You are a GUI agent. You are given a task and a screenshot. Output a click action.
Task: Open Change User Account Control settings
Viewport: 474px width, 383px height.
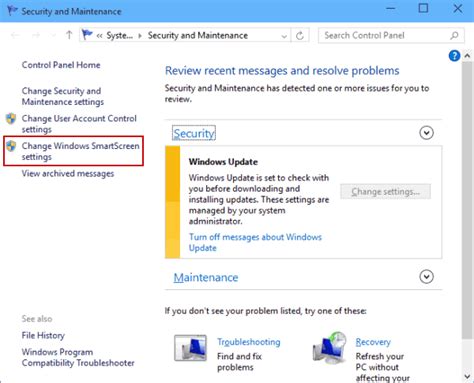click(79, 124)
